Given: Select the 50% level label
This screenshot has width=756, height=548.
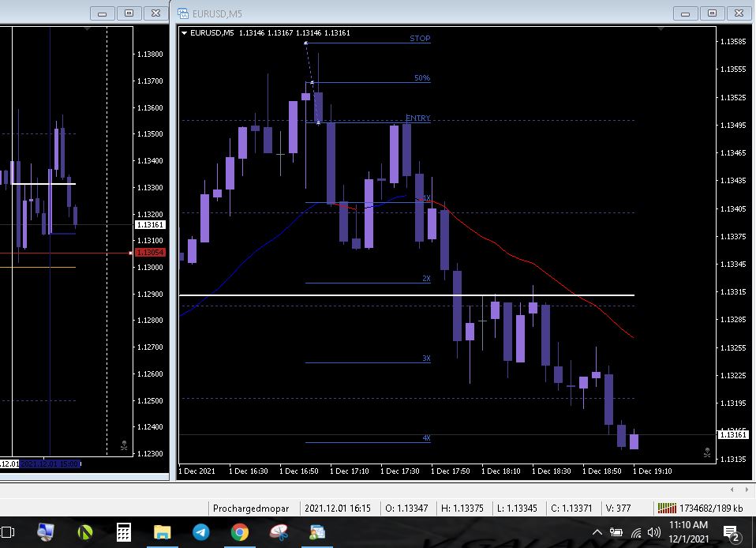Looking at the screenshot, I should pyautogui.click(x=422, y=77).
